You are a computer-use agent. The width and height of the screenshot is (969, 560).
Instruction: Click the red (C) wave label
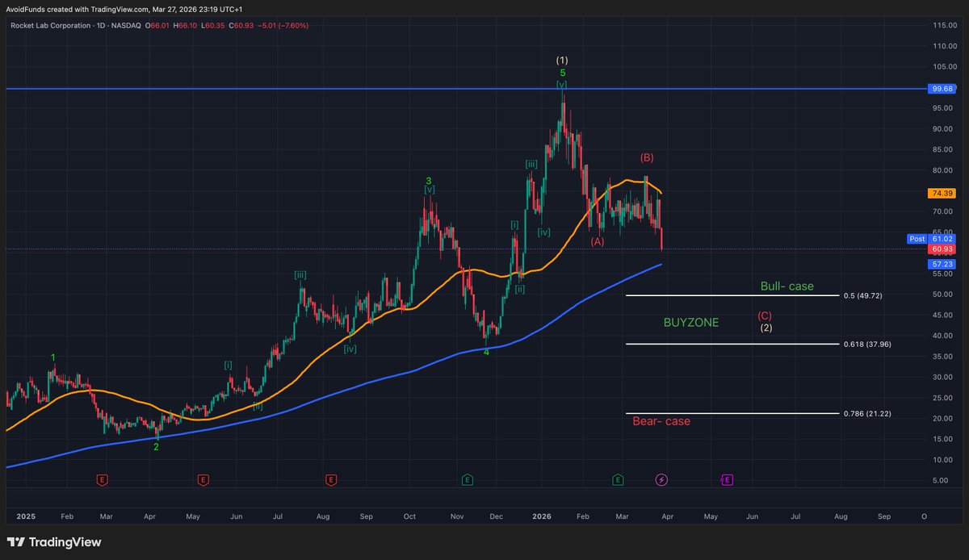point(764,316)
